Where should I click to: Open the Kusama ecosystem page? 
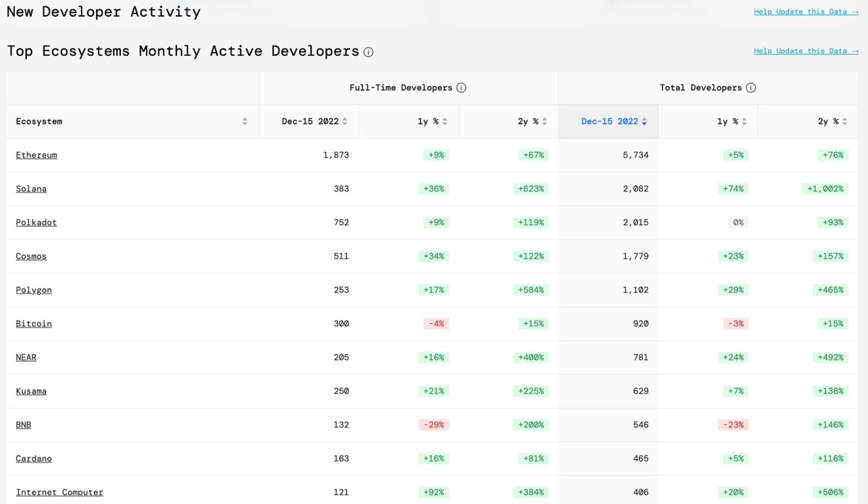tap(31, 390)
